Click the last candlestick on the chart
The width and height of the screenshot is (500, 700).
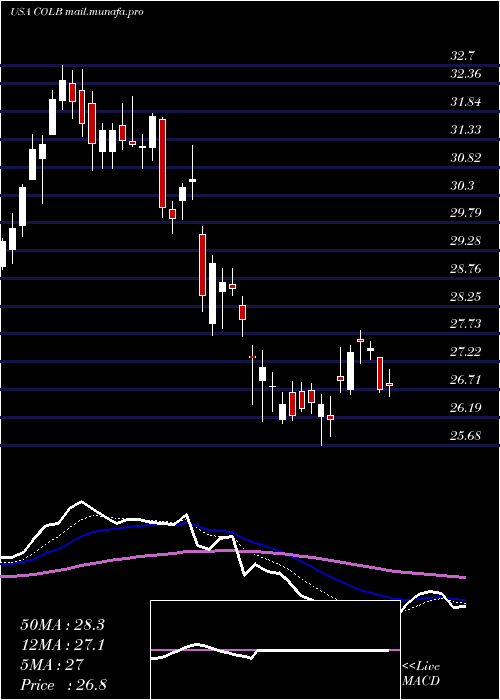[389, 384]
